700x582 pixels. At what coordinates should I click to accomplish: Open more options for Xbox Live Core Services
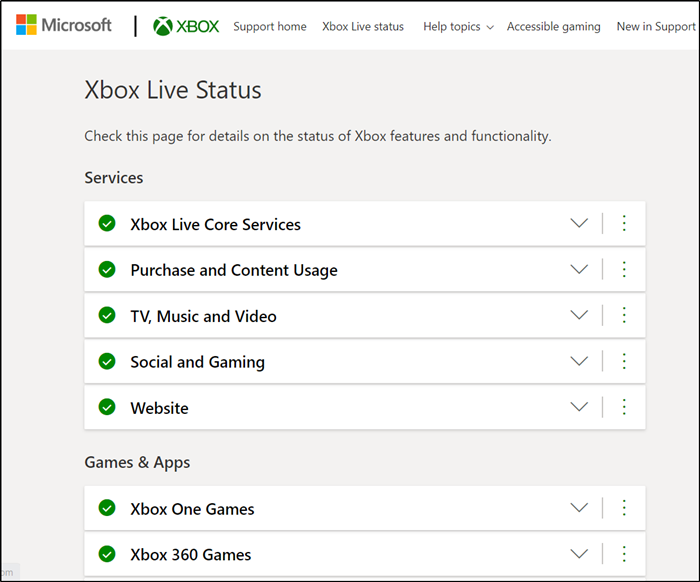[x=625, y=223]
